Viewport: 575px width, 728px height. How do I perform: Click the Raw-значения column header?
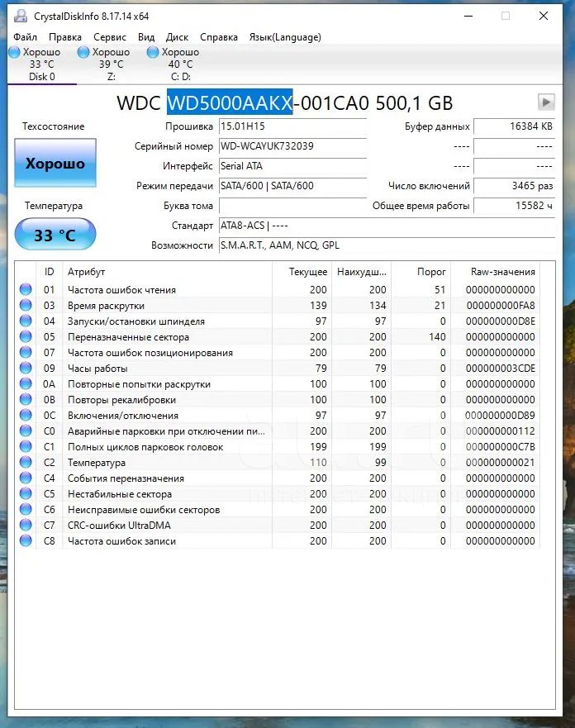click(495, 272)
